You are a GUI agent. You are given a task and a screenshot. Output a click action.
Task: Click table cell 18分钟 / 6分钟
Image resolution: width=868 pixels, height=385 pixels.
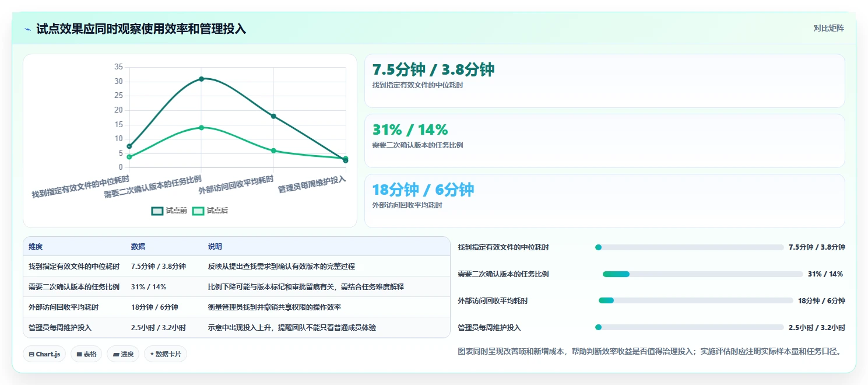154,307
